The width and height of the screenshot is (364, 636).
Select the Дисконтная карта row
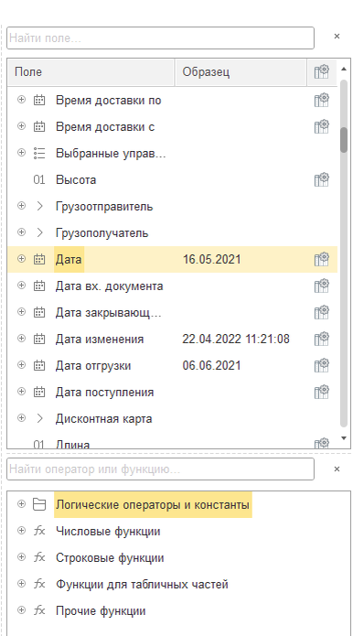coord(173,418)
